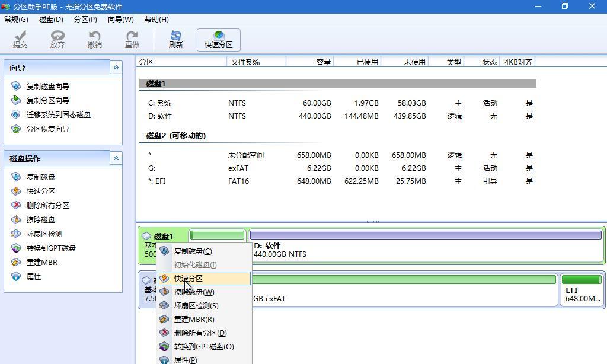
Task: Click the purple usage bar of D: 软件
Action: coord(426,235)
